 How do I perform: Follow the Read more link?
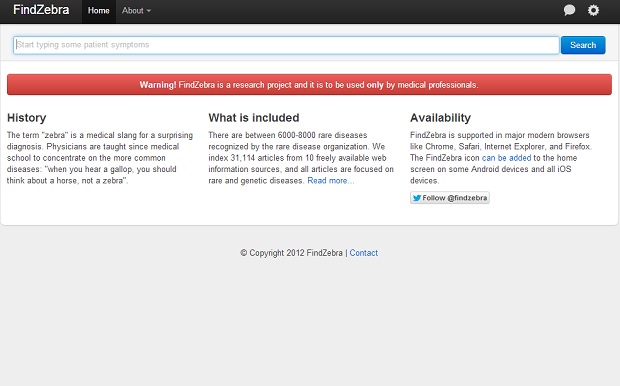[331, 181]
